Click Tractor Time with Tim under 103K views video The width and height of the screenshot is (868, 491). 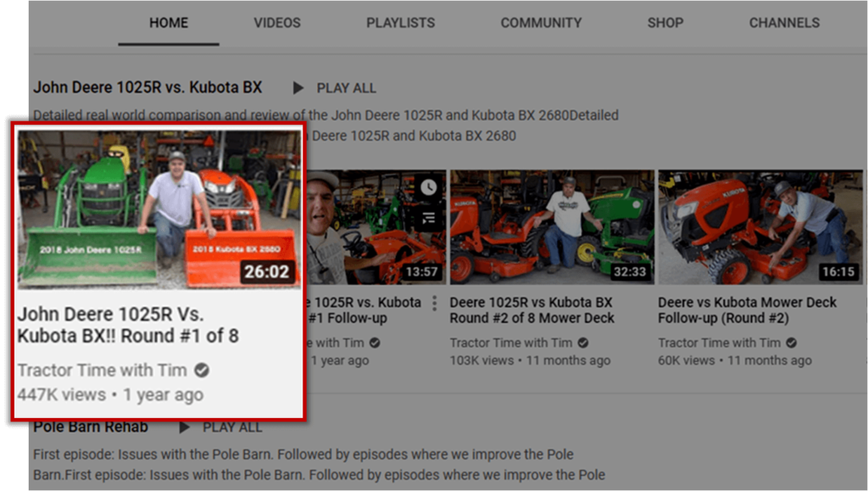click(510, 343)
